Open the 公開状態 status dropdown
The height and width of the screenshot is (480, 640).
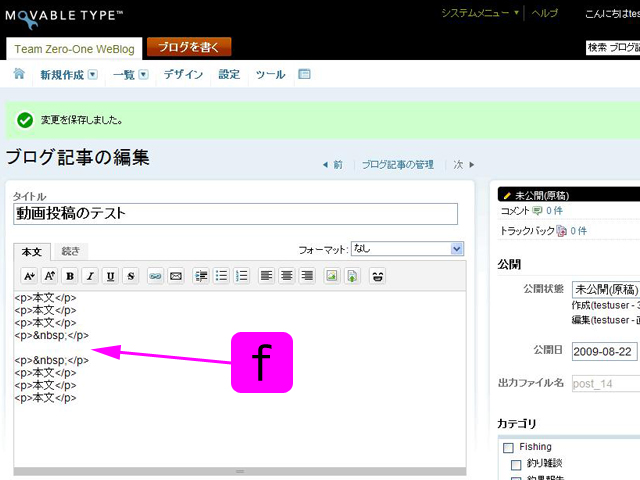click(x=604, y=288)
